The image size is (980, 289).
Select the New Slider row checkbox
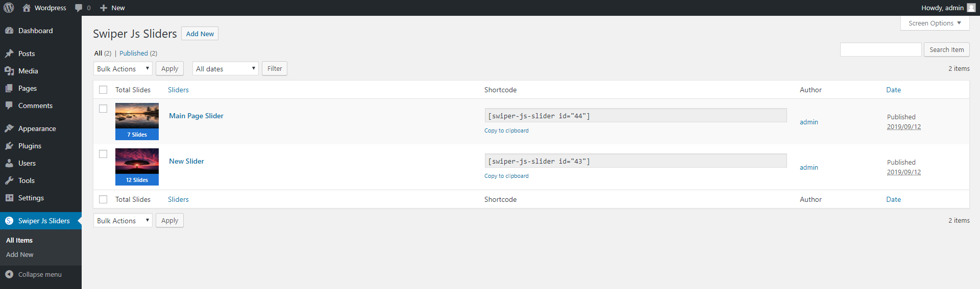103,154
